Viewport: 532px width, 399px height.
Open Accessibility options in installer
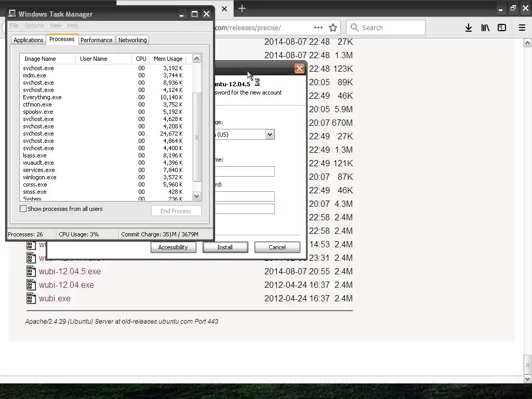tap(173, 247)
